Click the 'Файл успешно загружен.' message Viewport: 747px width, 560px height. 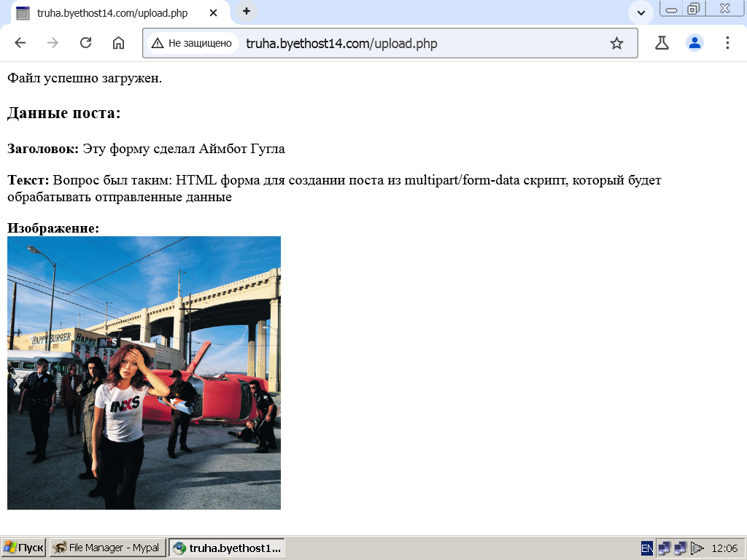click(85, 78)
